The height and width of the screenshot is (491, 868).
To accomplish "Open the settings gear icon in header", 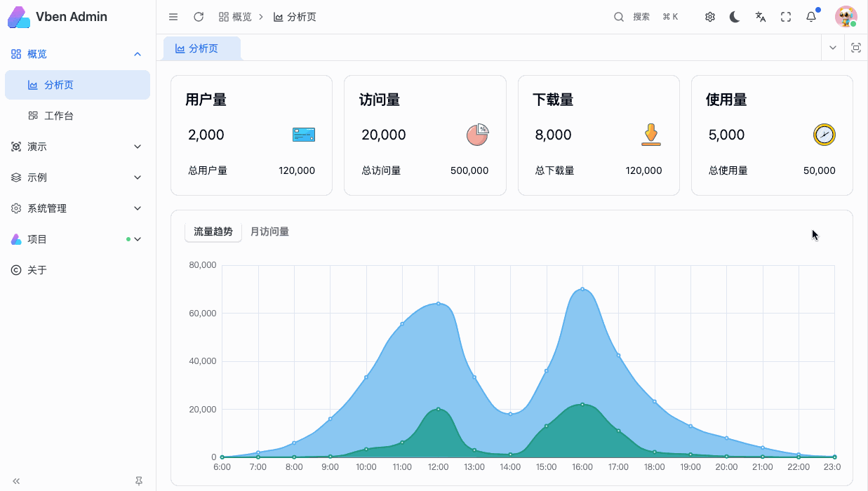I will (x=710, y=17).
